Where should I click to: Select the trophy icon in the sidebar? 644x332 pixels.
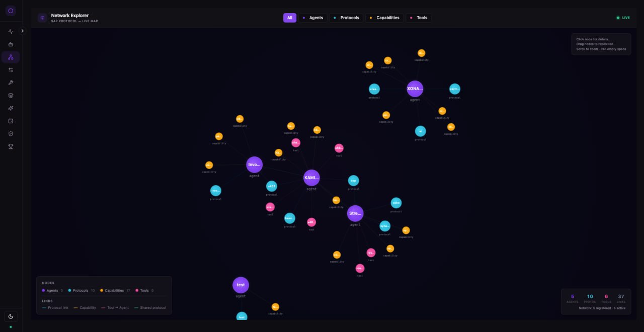11,146
